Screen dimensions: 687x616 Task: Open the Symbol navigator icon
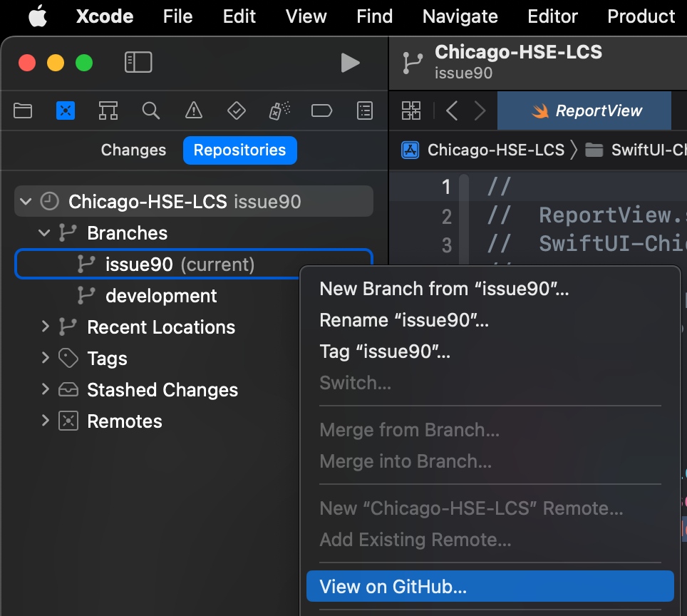click(x=108, y=111)
